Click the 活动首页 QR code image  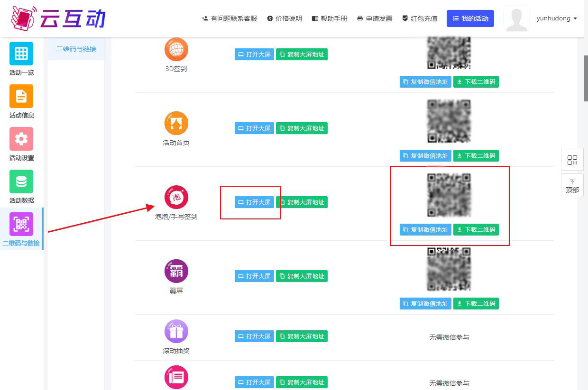(449, 121)
